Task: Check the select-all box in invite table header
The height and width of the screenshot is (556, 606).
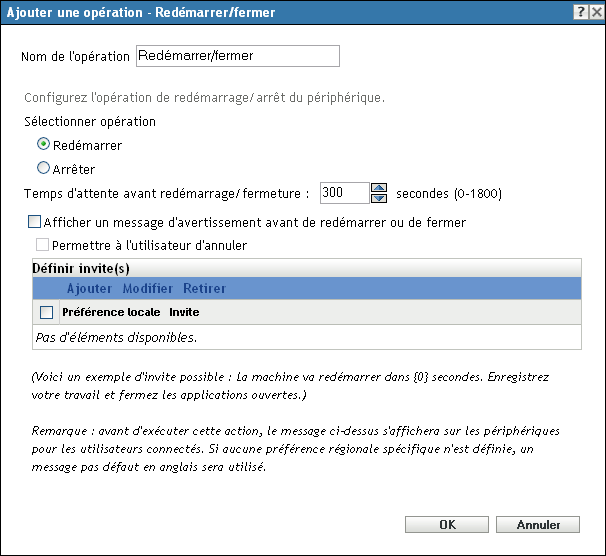Action: 46,313
